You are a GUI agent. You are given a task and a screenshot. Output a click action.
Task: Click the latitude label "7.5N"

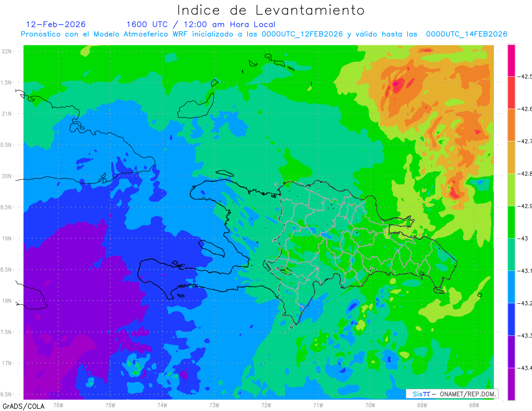7,332
